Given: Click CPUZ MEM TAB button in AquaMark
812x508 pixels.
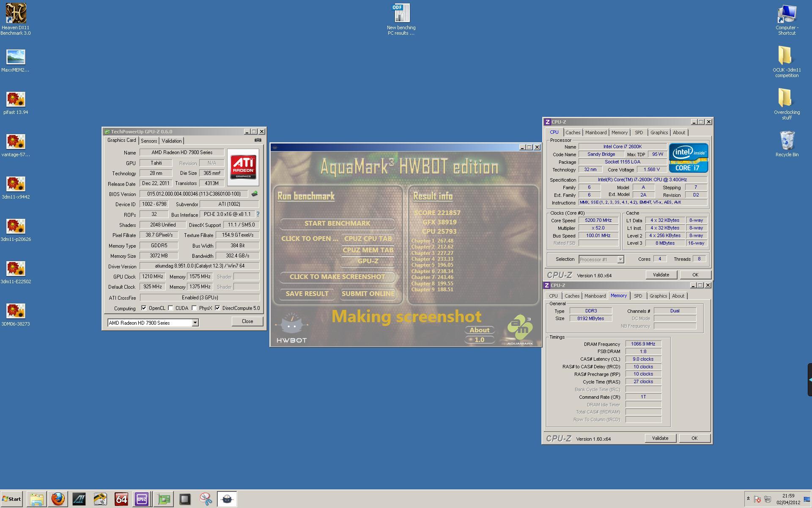Looking at the screenshot, I should [x=368, y=250].
